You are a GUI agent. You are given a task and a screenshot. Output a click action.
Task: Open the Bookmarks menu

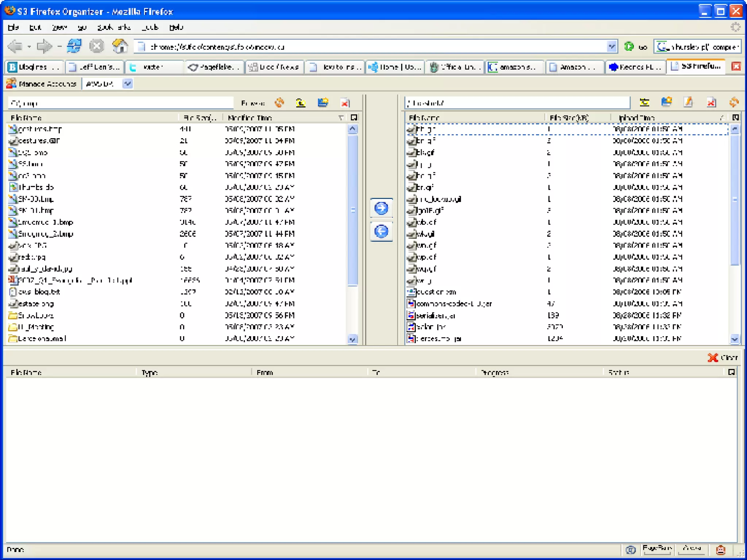point(113,27)
